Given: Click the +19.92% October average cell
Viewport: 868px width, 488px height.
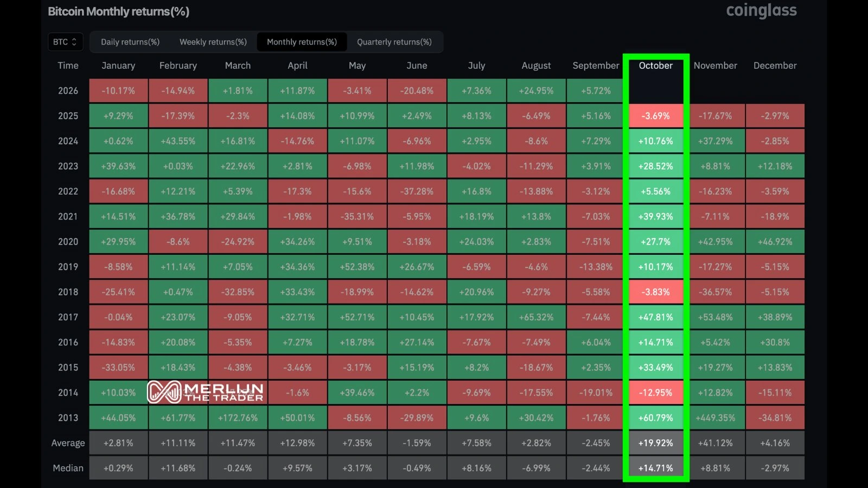Looking at the screenshot, I should [656, 443].
